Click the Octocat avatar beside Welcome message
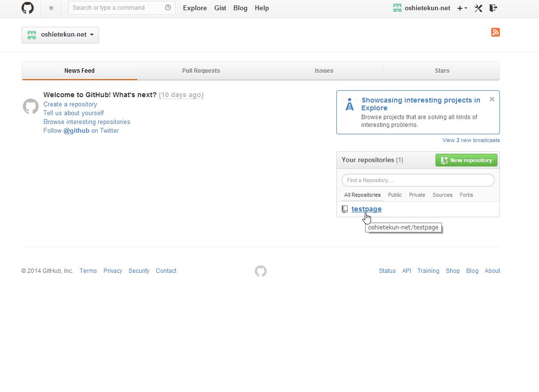Viewport: 539px width, 392px height. pos(31,106)
